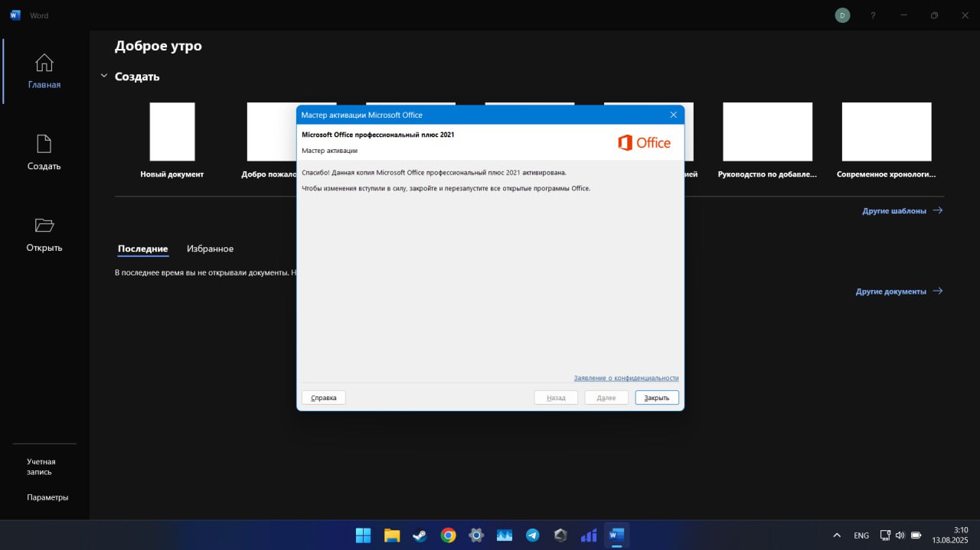Image resolution: width=980 pixels, height=550 pixels.
Task: Open Параметры in the sidebar
Action: (x=47, y=497)
